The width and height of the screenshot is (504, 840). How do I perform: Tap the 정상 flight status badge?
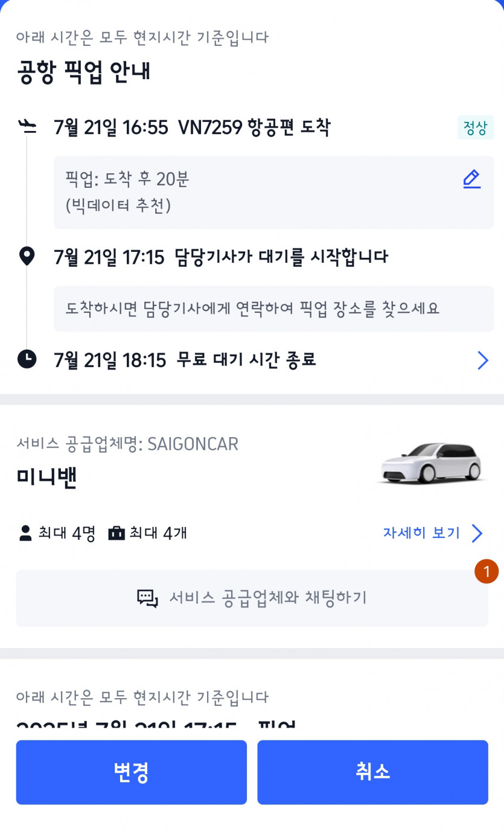coord(475,127)
